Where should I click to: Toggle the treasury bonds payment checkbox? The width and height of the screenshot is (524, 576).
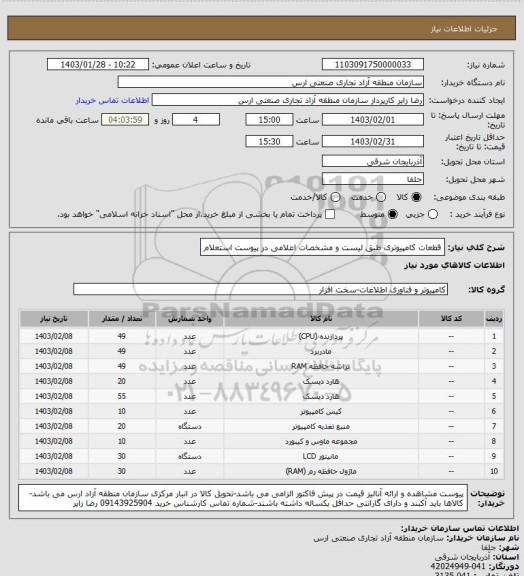click(x=330, y=214)
